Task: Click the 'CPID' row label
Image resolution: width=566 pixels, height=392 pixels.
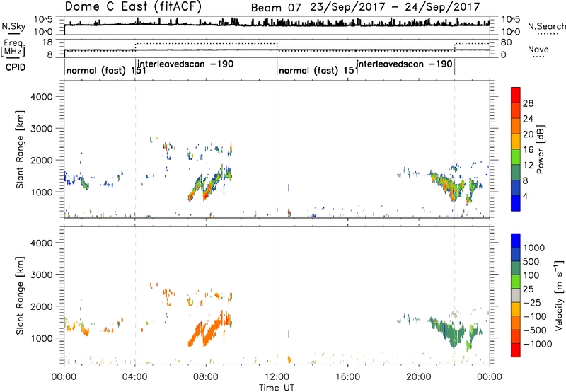Action: coord(16,67)
